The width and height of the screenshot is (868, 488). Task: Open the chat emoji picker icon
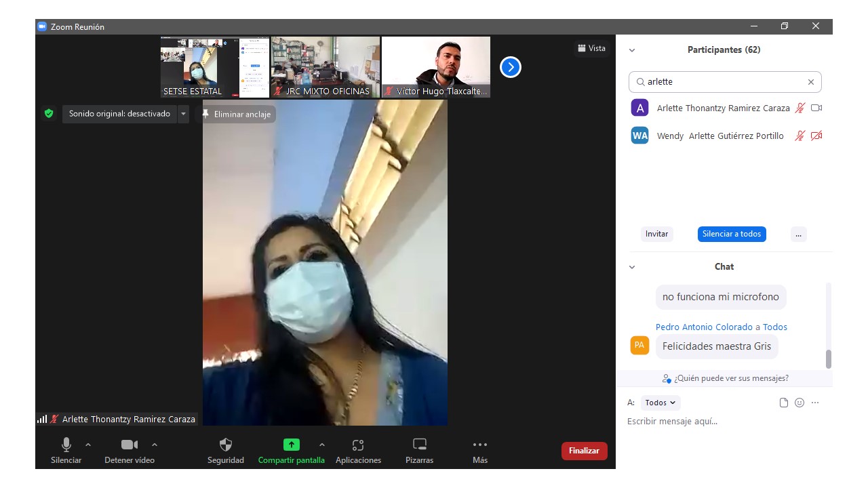pyautogui.click(x=800, y=403)
